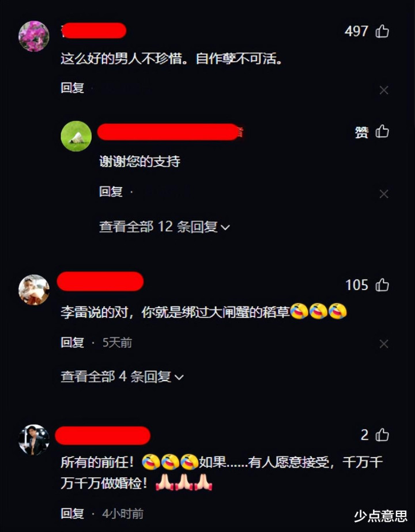Open the green grass avatar profile
The width and height of the screenshot is (415, 532).
(76, 136)
